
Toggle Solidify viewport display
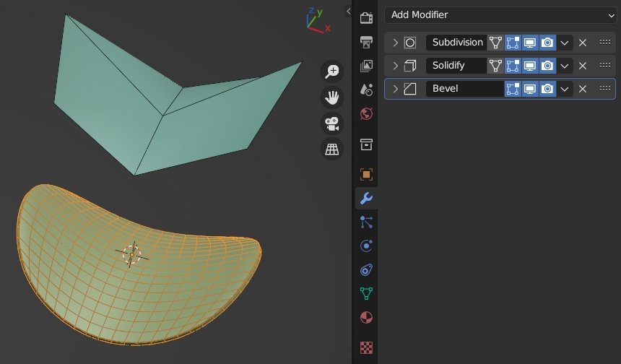(x=530, y=65)
